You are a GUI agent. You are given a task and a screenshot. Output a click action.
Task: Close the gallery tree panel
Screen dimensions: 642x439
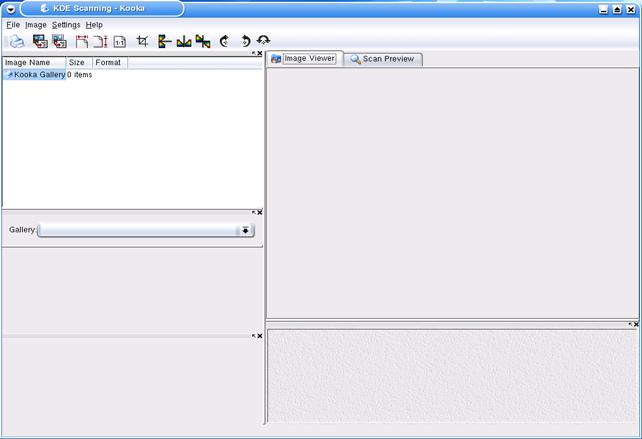[x=260, y=53]
